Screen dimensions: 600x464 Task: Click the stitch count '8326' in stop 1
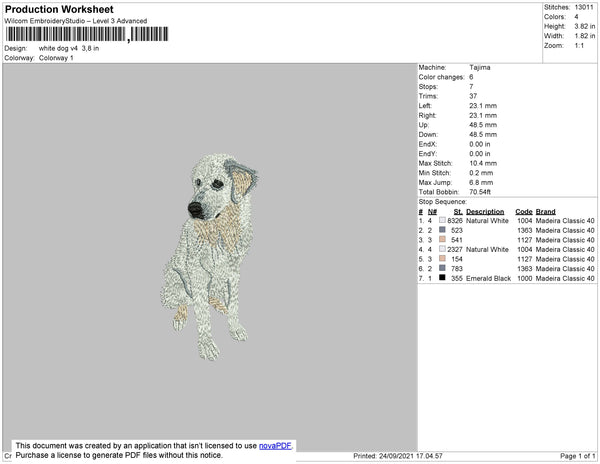coord(455,221)
